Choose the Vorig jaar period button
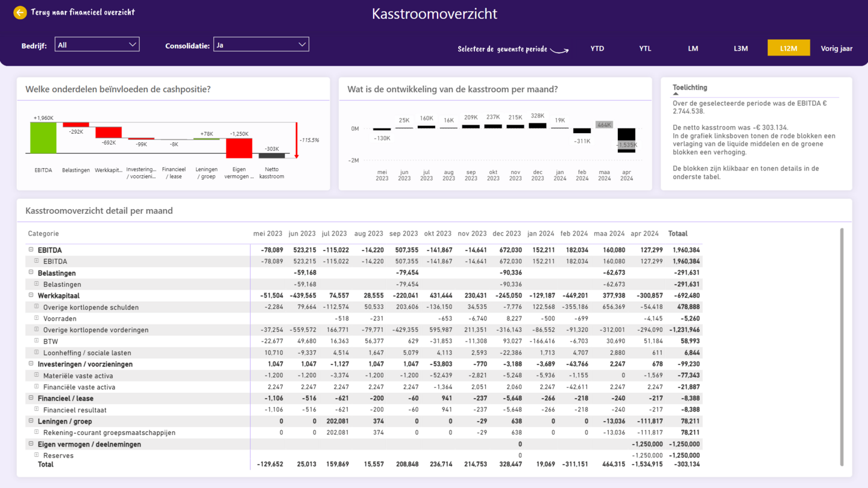Screen dimensions: 868x488 [836, 48]
